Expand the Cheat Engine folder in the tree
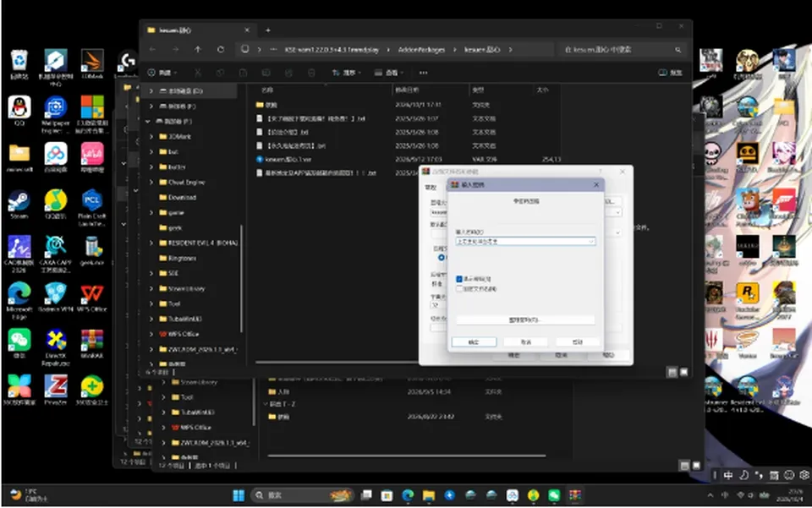 151,182
